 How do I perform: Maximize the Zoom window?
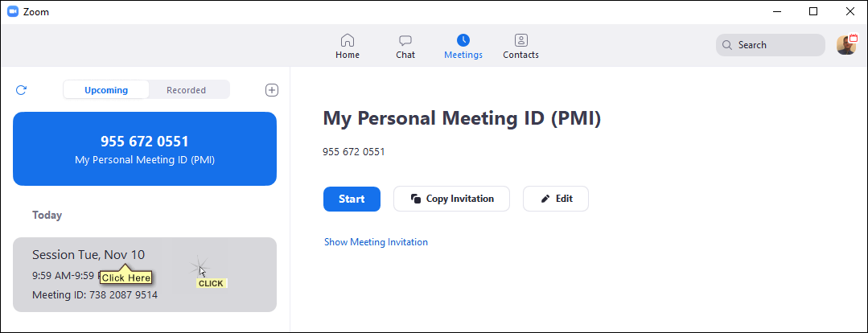click(x=813, y=11)
